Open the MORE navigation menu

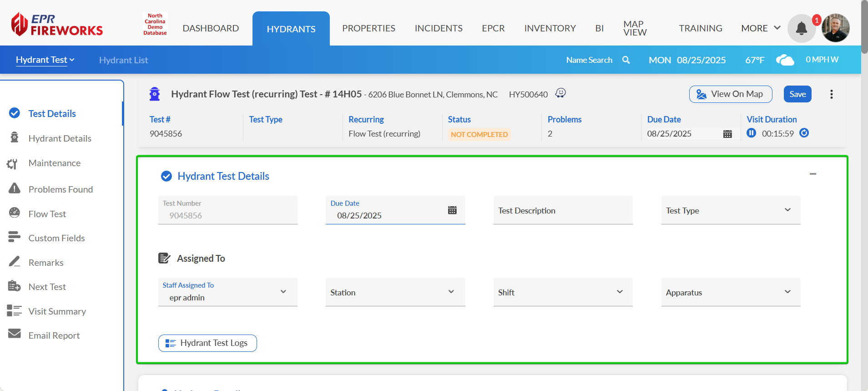pos(760,28)
